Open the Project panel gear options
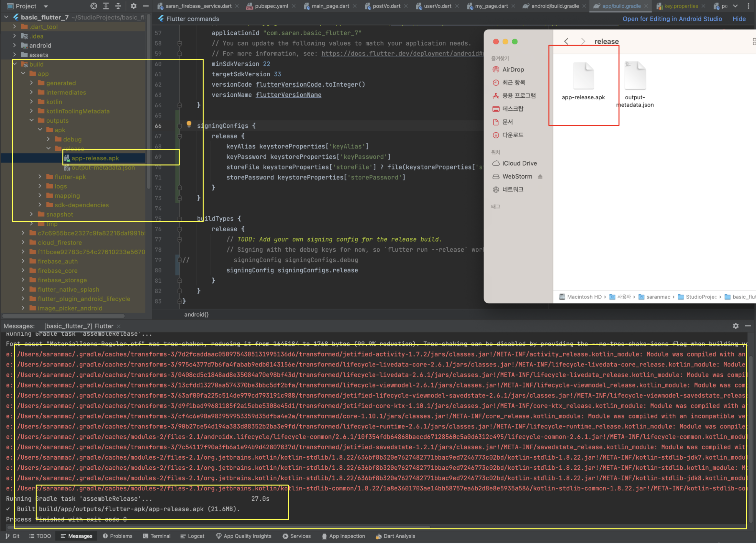This screenshot has width=756, height=544. 133,6
